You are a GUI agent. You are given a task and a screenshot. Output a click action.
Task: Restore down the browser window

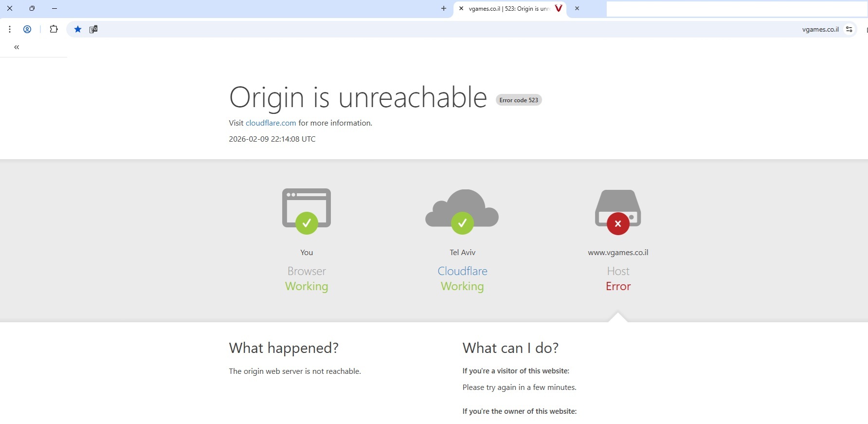(x=32, y=8)
